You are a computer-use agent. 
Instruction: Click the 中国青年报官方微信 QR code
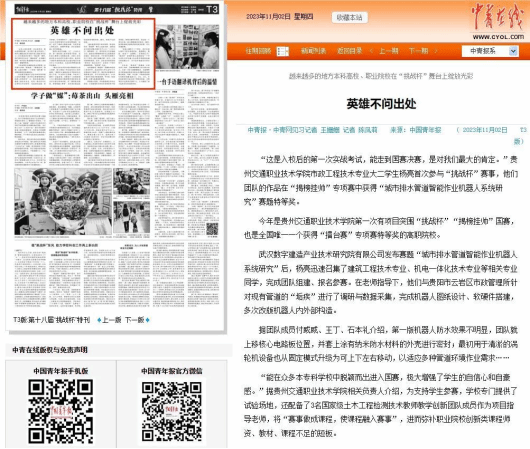[x=172, y=411]
